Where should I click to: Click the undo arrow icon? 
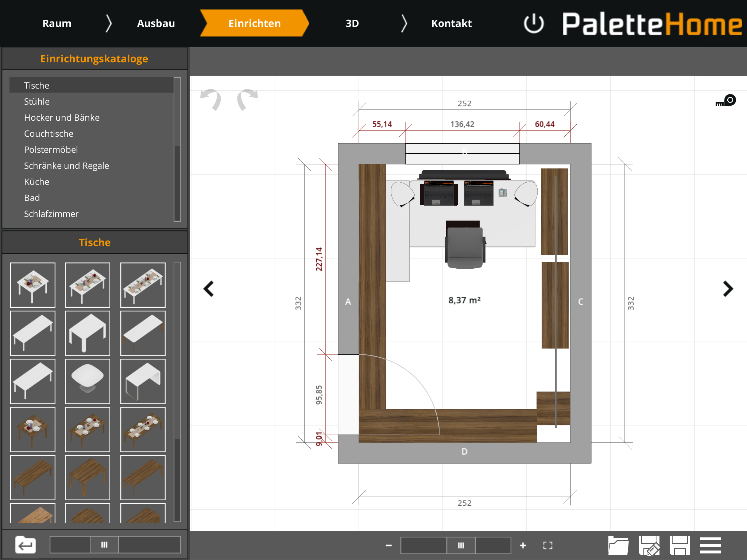(211, 99)
